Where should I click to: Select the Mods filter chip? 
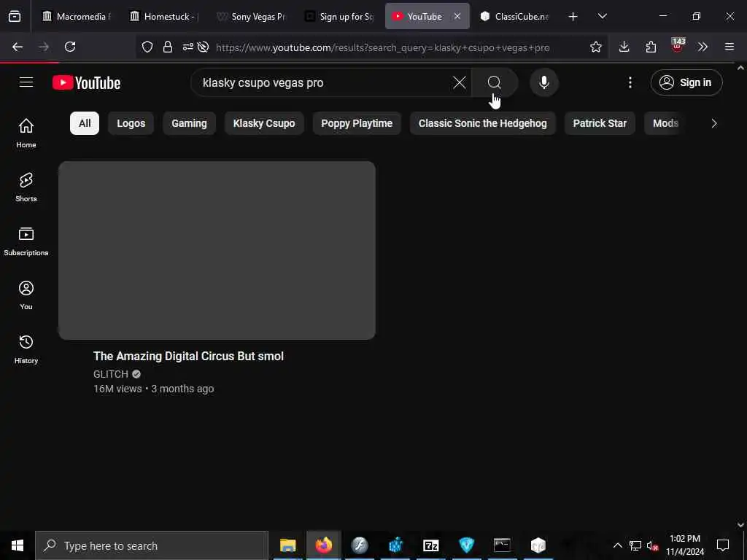665,123
